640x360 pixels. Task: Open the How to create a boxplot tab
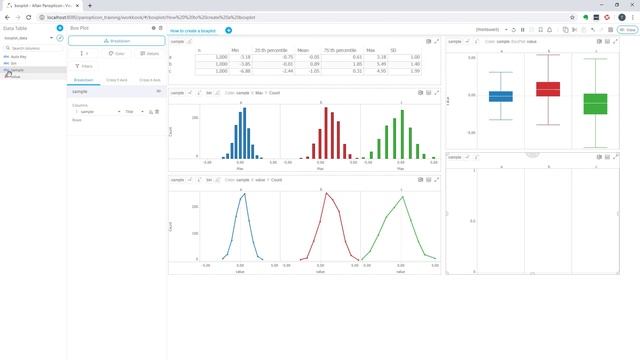click(x=193, y=31)
